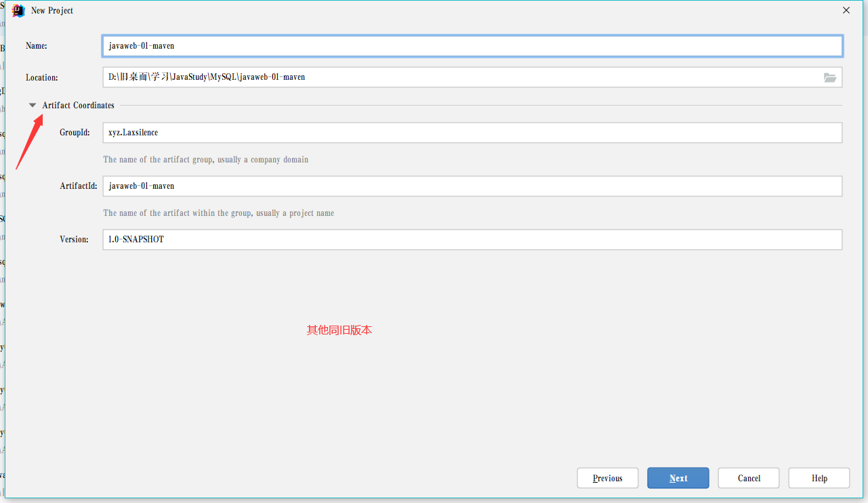The height and width of the screenshot is (503, 868).
Task: Click the Version field showing 1.0-SNAPSHOT
Action: 472,240
